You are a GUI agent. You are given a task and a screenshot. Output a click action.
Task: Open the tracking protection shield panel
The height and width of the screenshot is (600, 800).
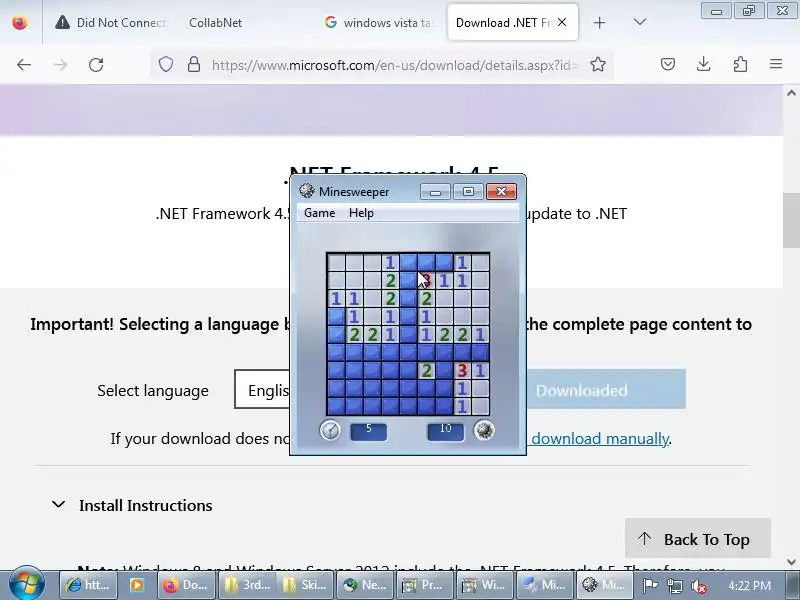[x=166, y=65]
